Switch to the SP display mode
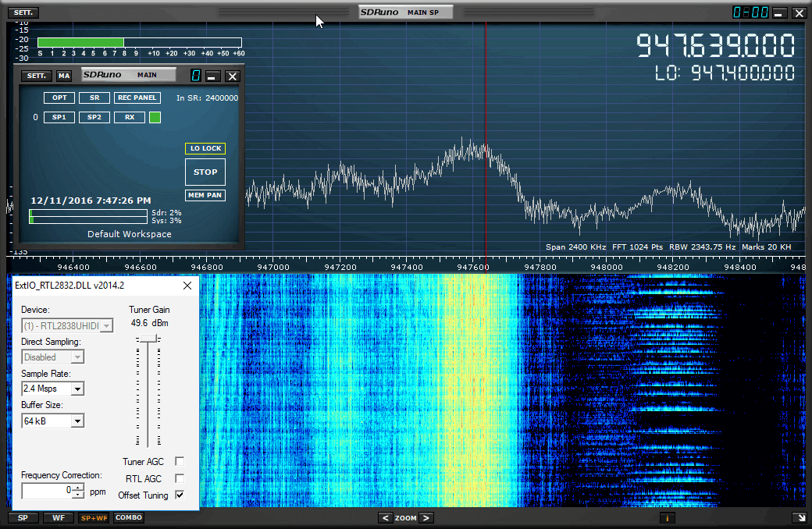Screen dimensions: 812x529 [23, 517]
